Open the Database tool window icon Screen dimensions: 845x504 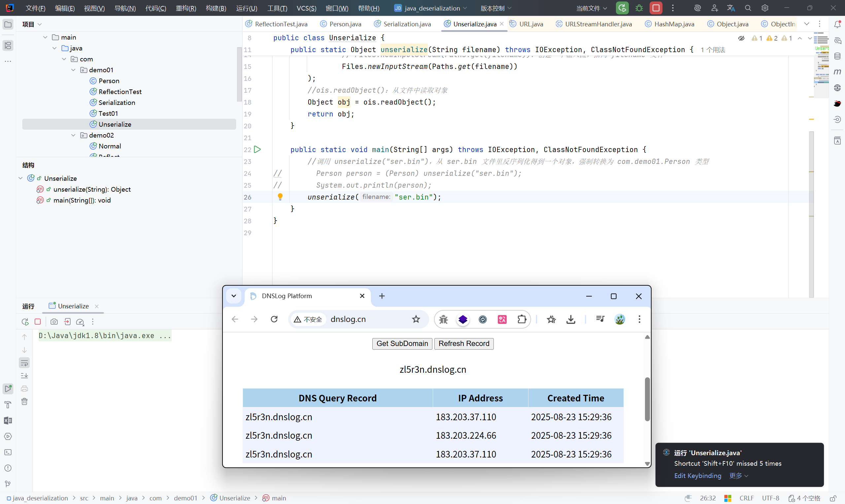click(x=837, y=56)
